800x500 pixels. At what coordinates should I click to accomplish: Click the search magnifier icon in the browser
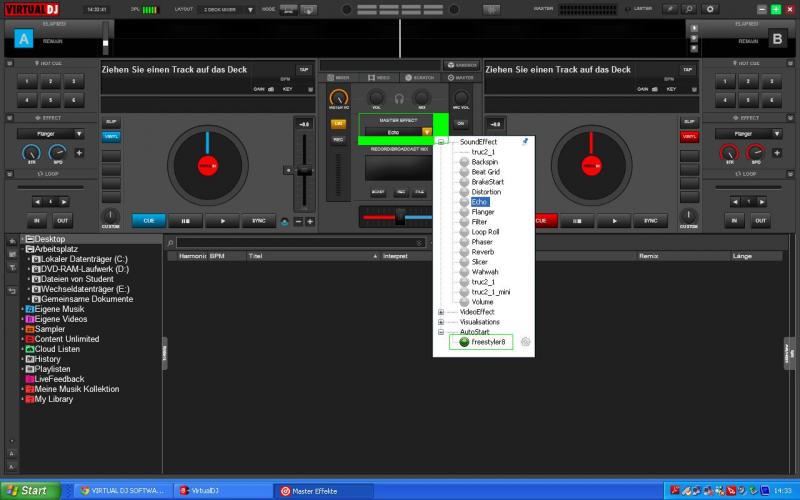coord(170,243)
